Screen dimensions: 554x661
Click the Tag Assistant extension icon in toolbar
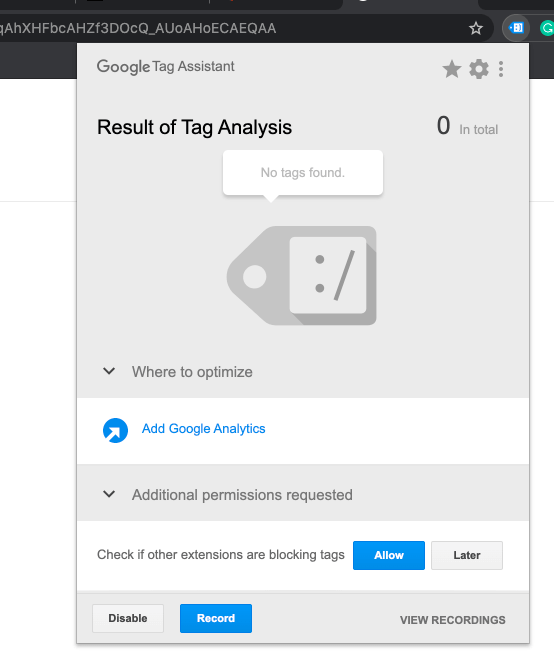516,28
